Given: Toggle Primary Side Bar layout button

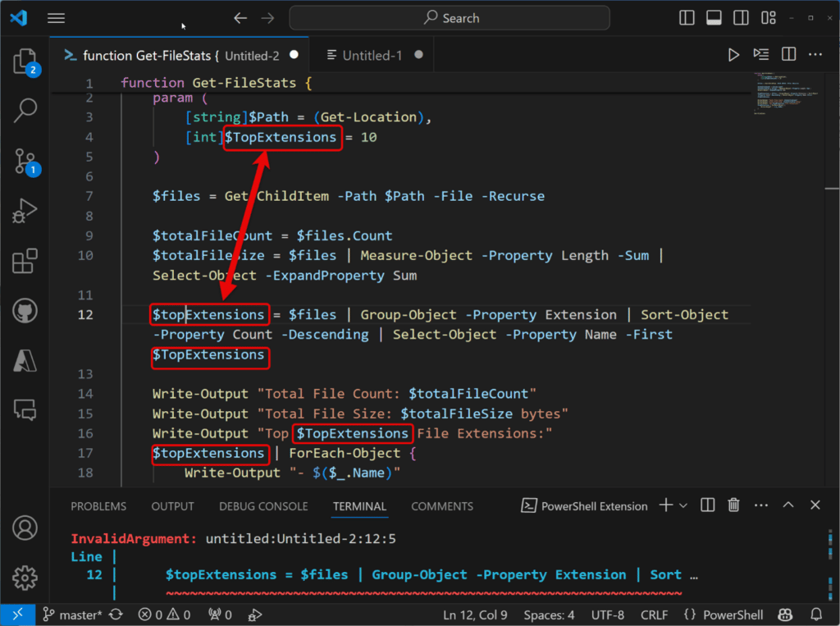Looking at the screenshot, I should (687, 18).
